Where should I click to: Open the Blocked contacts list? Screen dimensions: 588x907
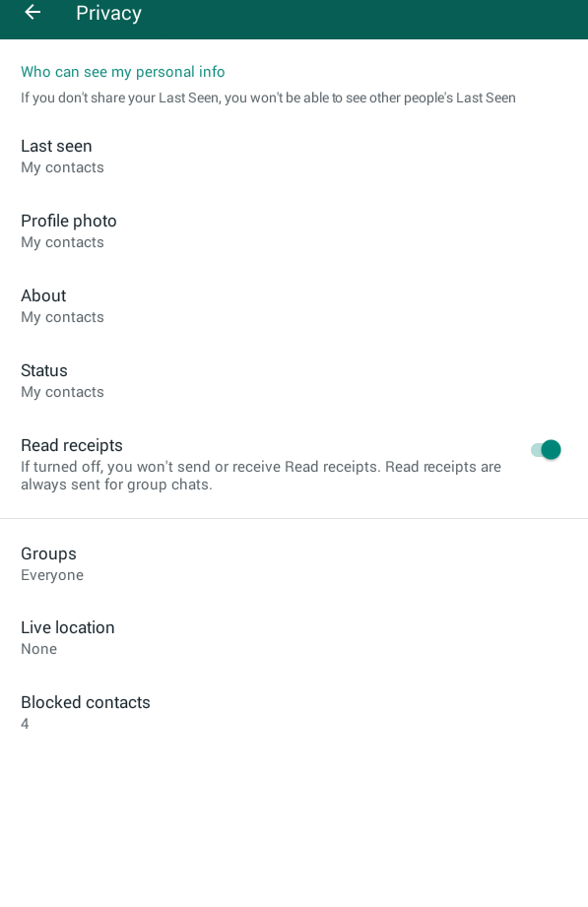pyautogui.click(x=294, y=712)
